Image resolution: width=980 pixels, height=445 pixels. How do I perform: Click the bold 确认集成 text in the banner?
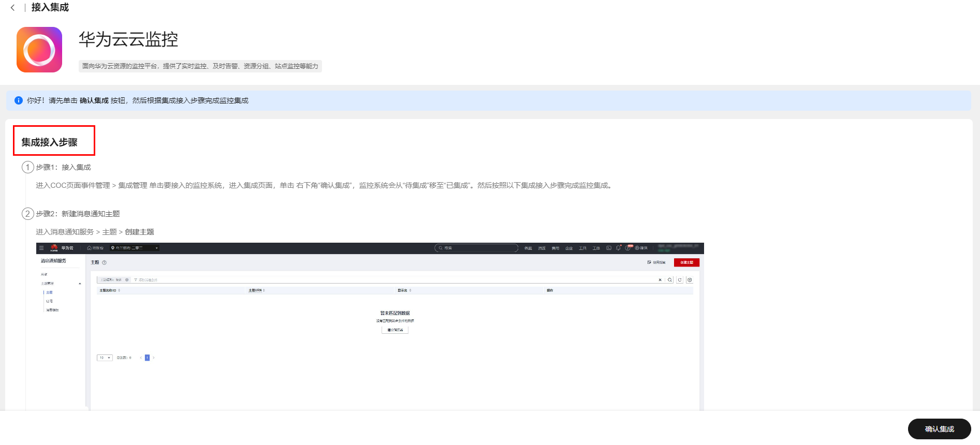click(x=94, y=100)
